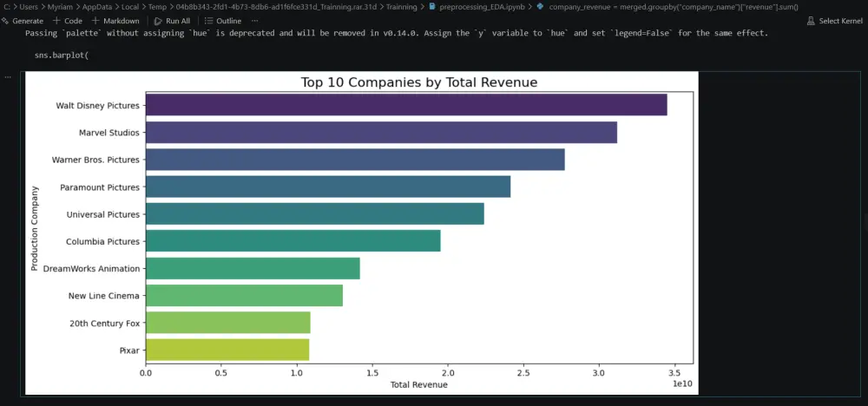
Task: Click the dark purple Walt Disney Pictures bar
Action: tap(406, 105)
